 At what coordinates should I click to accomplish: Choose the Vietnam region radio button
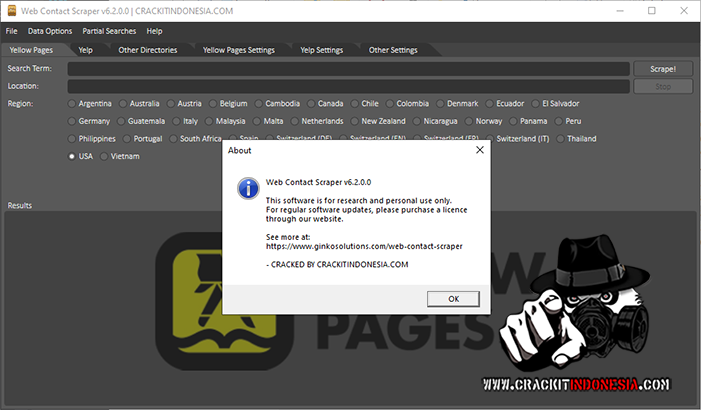pyautogui.click(x=105, y=156)
